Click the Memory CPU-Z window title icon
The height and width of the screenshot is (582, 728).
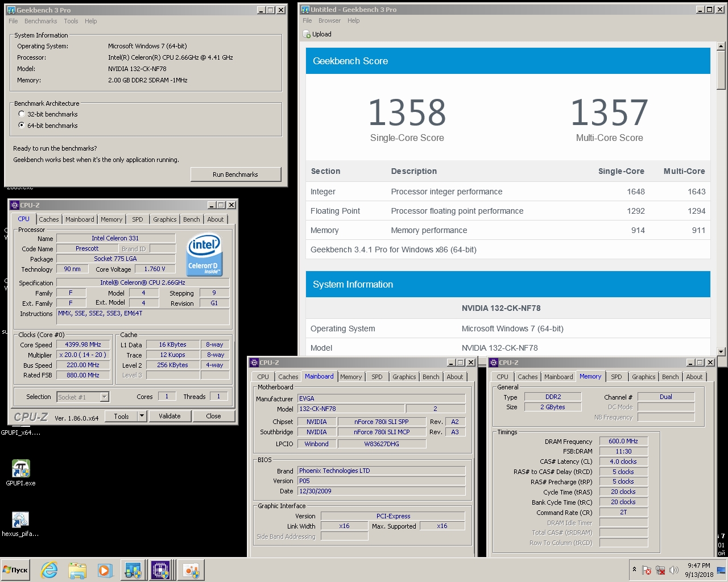(494, 363)
